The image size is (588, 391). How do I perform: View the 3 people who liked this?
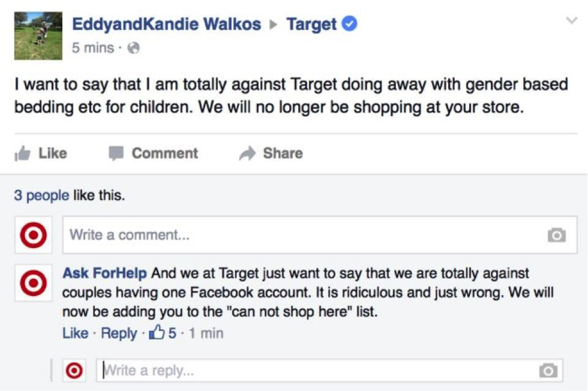click(x=41, y=195)
